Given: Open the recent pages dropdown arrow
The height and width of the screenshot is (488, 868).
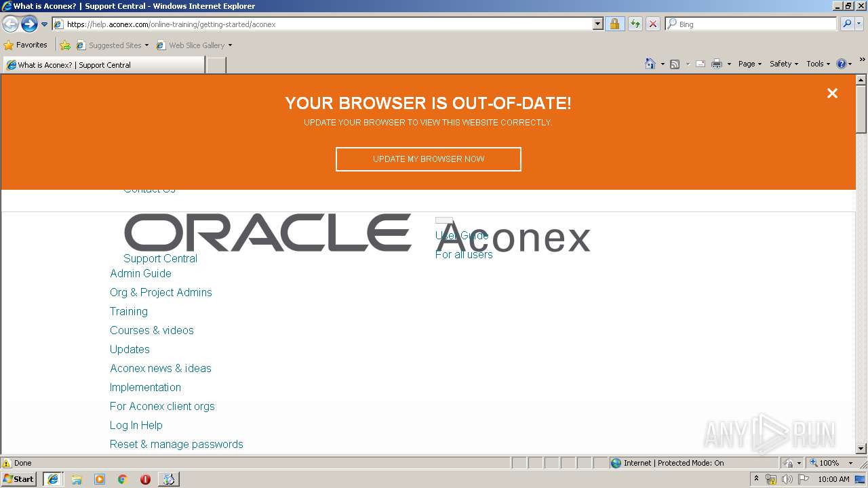Looking at the screenshot, I should pos(44,24).
